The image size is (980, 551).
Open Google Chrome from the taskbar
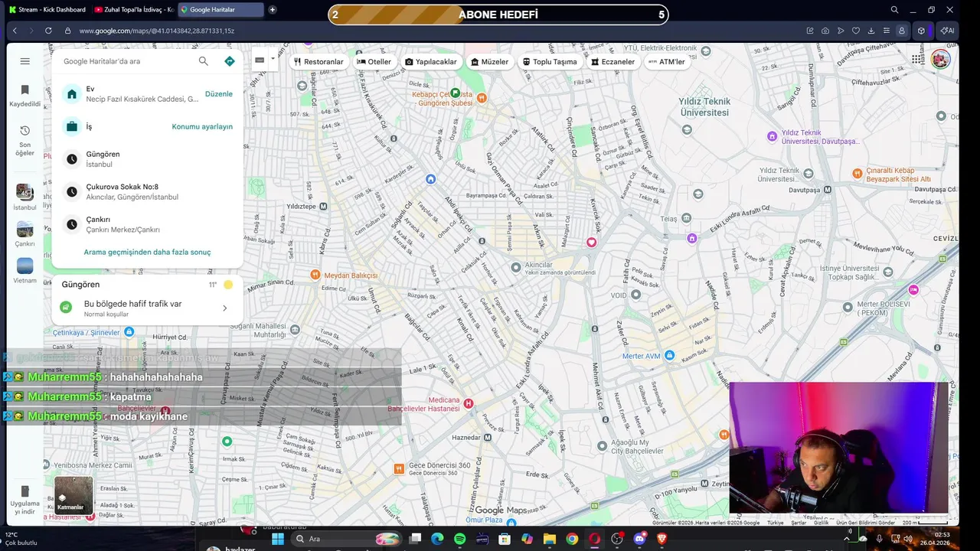[572, 539]
